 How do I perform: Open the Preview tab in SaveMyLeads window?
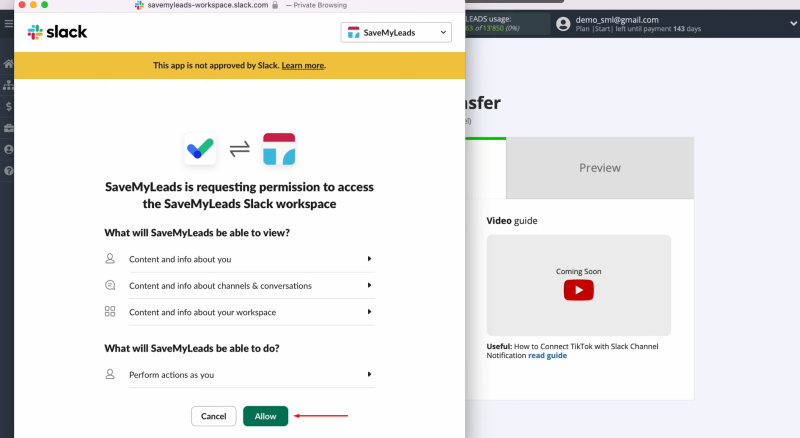coord(600,168)
